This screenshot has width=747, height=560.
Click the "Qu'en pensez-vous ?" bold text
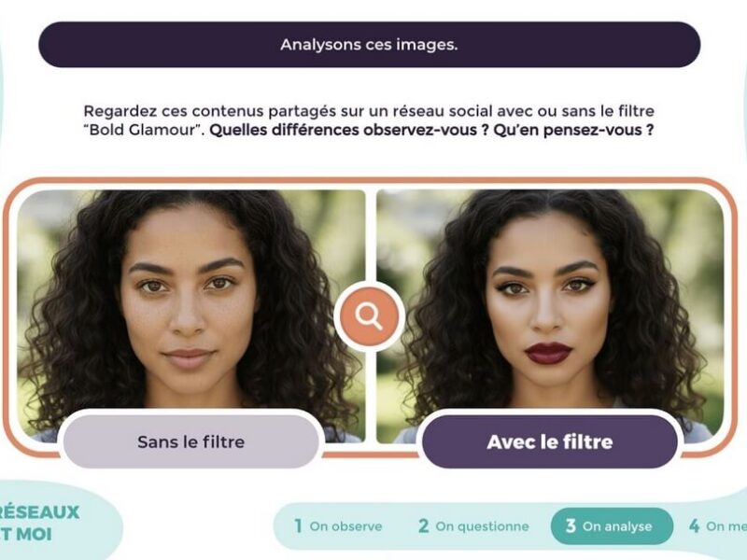click(x=573, y=130)
